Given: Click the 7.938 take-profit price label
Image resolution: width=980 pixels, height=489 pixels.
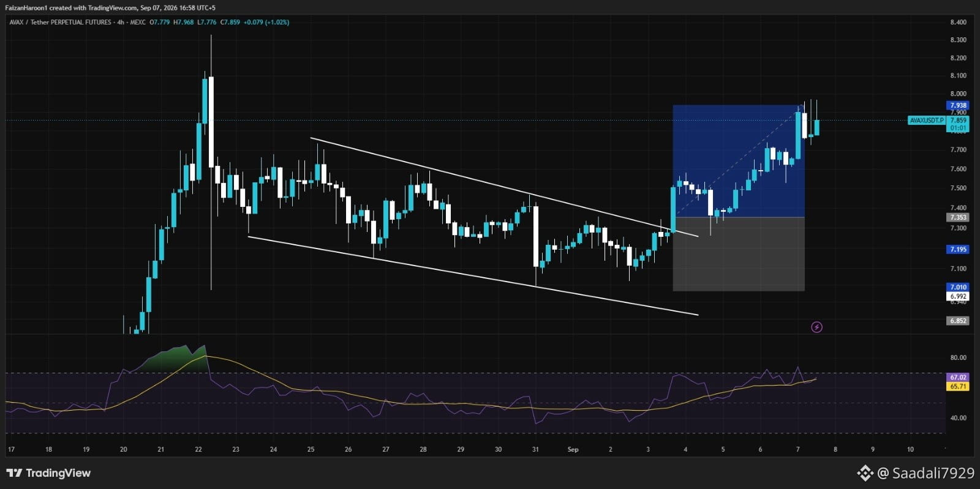Looking at the screenshot, I should [958, 105].
